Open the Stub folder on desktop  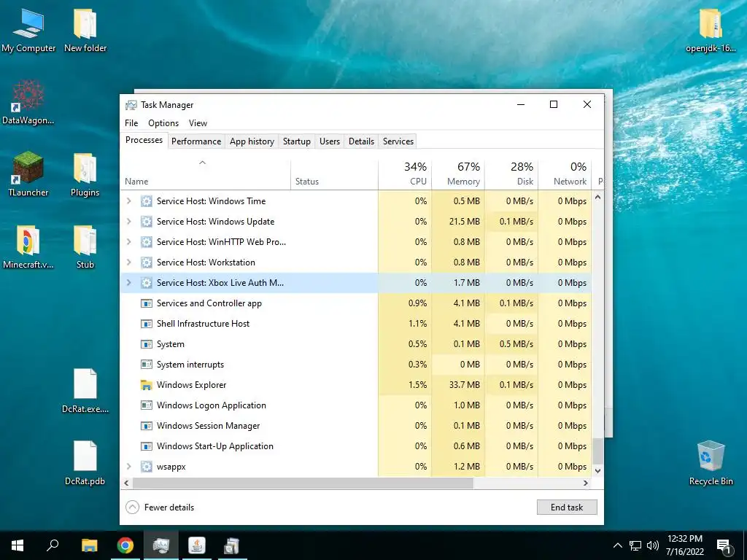85,246
